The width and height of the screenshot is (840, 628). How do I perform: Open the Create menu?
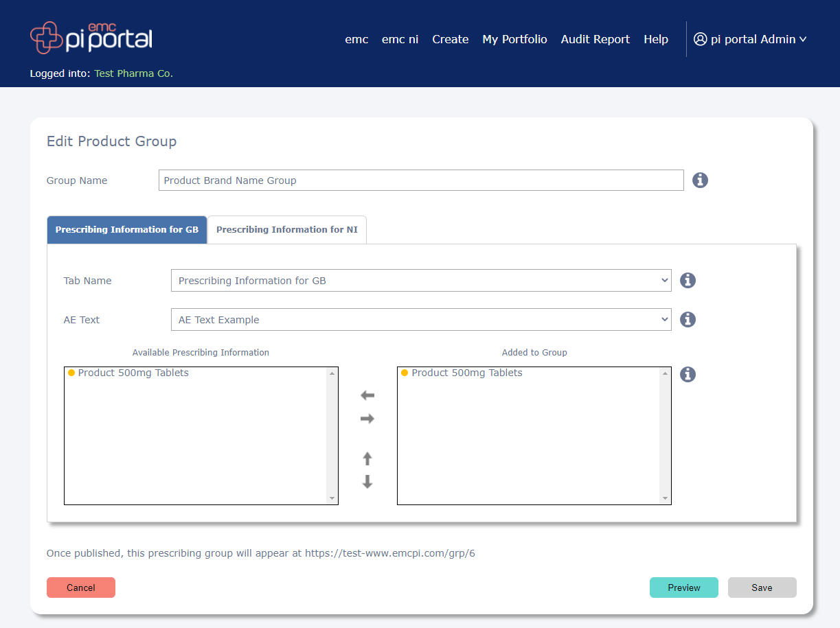tap(451, 39)
